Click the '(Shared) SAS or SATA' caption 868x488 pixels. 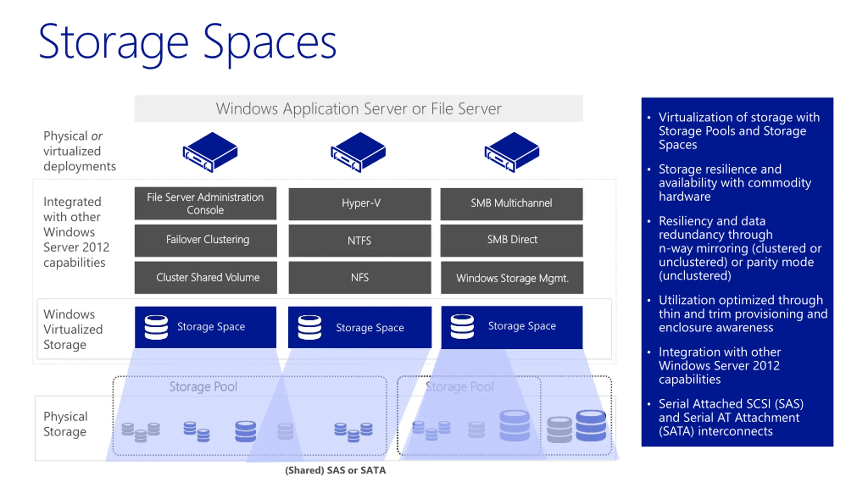click(x=335, y=470)
